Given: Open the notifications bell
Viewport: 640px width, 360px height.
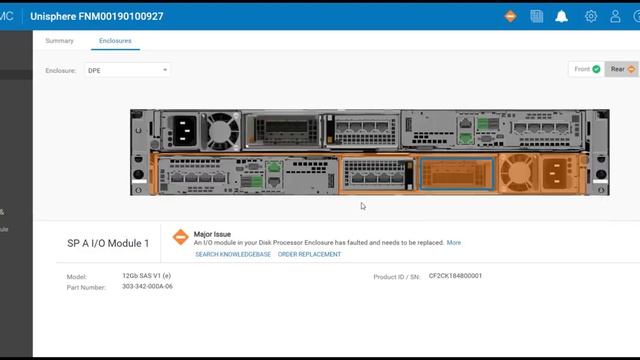Looking at the screenshot, I should pos(562,16).
